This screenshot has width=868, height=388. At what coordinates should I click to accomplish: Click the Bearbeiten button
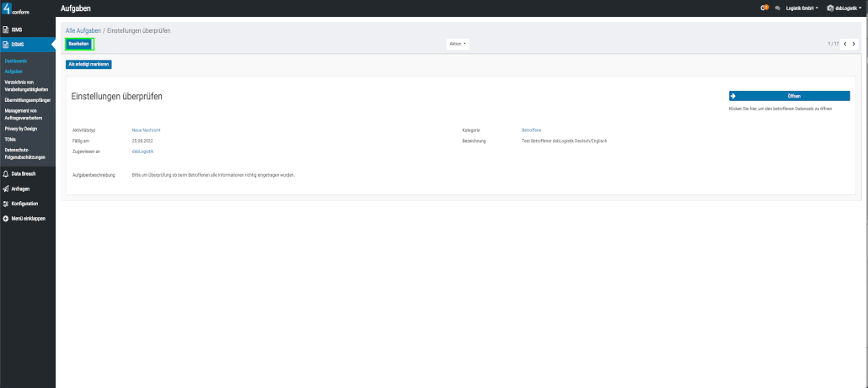pos(79,44)
